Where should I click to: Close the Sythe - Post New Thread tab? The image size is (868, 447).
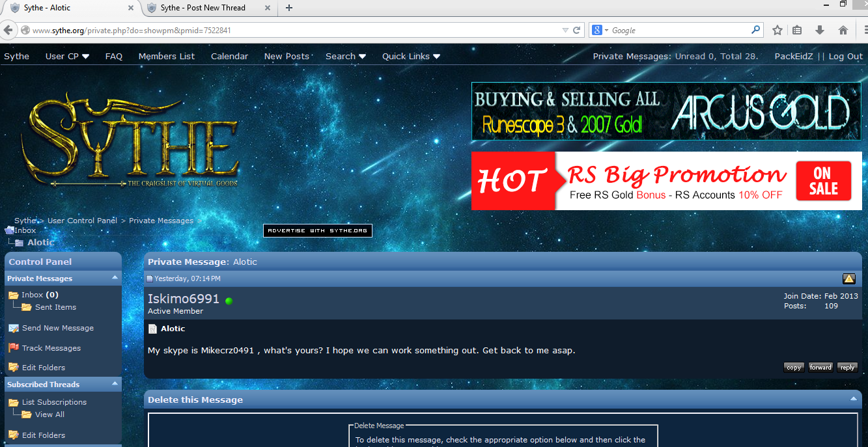268,8
